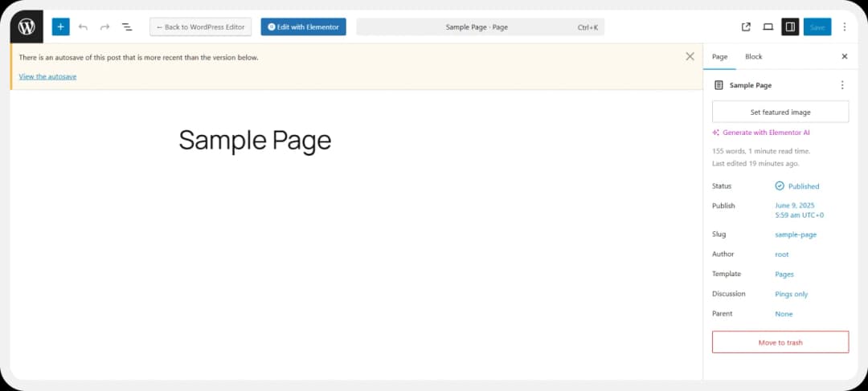Open the document overview list icon
The height and width of the screenshot is (391, 868).
[x=127, y=26]
